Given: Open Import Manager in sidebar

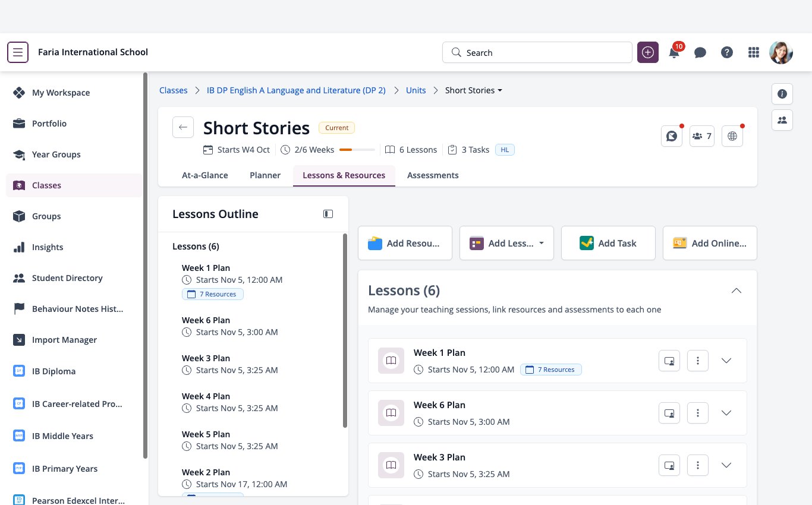Looking at the screenshot, I should coord(74,340).
